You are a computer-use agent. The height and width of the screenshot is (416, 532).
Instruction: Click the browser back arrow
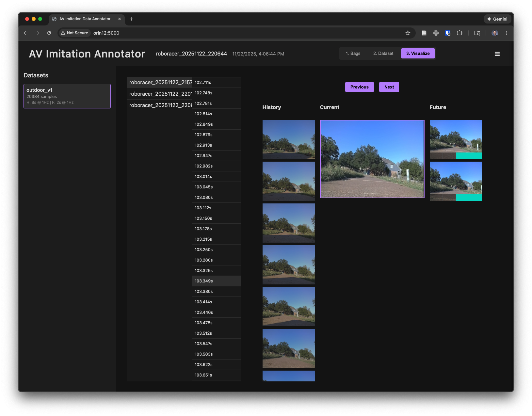click(x=25, y=33)
